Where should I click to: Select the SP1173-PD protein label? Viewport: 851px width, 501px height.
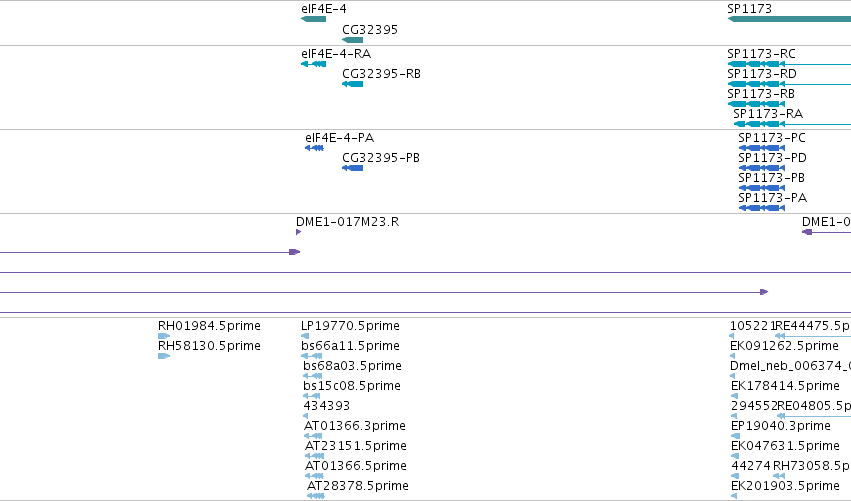772,158
